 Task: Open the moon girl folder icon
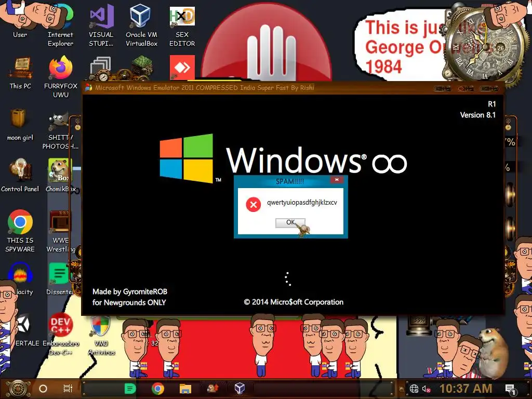point(20,125)
